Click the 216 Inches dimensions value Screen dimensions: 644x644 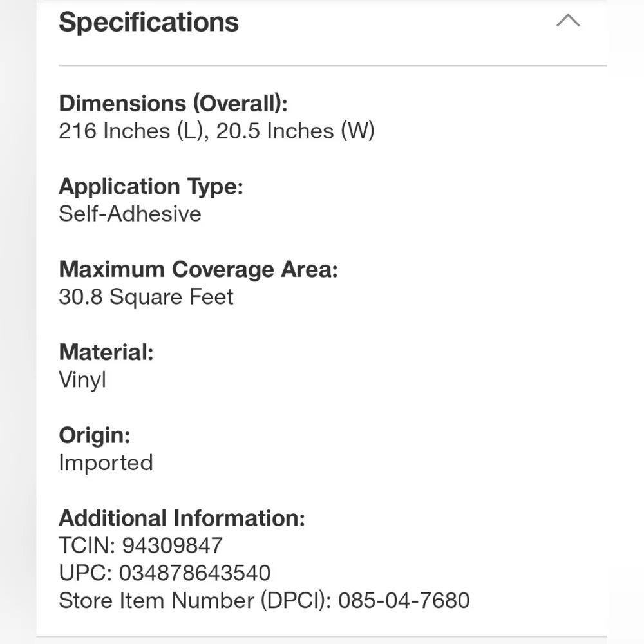[216, 131]
